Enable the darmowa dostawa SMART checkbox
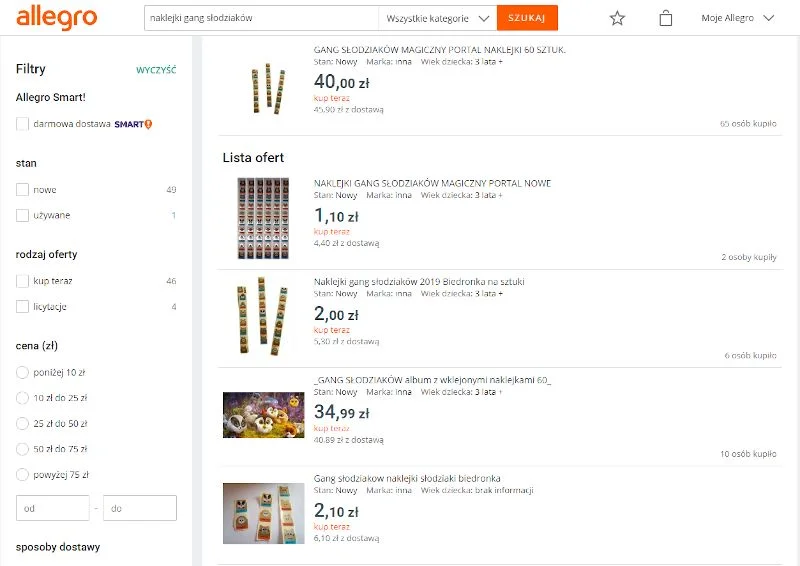 [22, 124]
